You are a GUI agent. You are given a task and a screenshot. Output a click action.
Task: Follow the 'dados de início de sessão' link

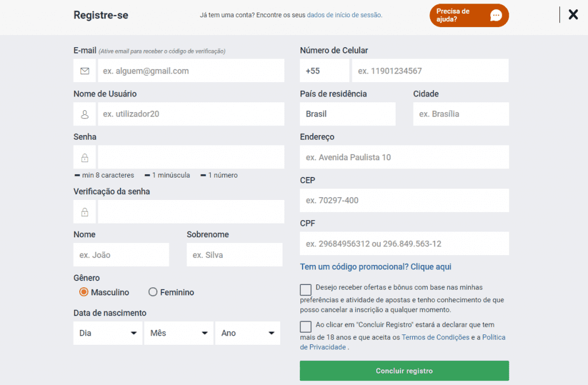coord(345,15)
